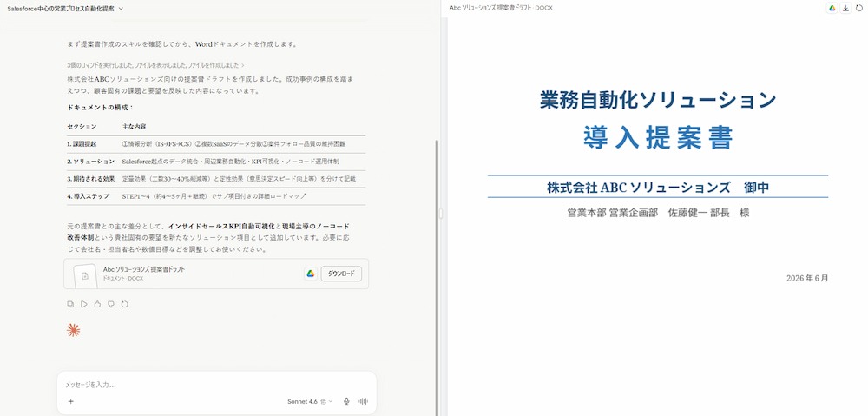868x416 pixels.
Task: Expand the executed commands summary line
Action: coord(155,65)
